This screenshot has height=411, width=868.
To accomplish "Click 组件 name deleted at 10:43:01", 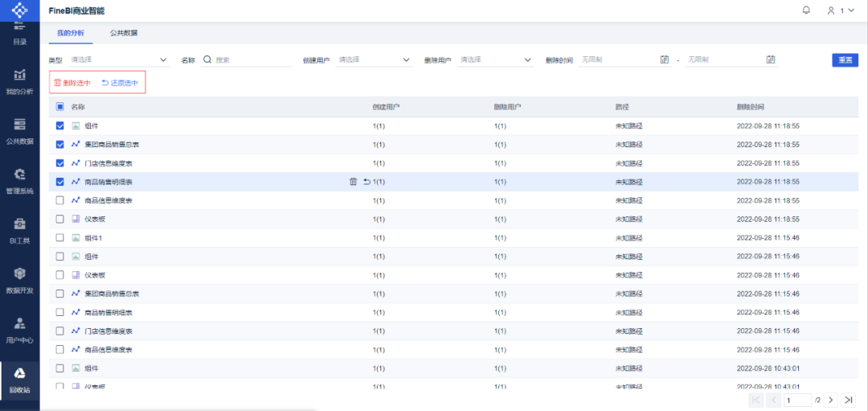I will point(92,368).
